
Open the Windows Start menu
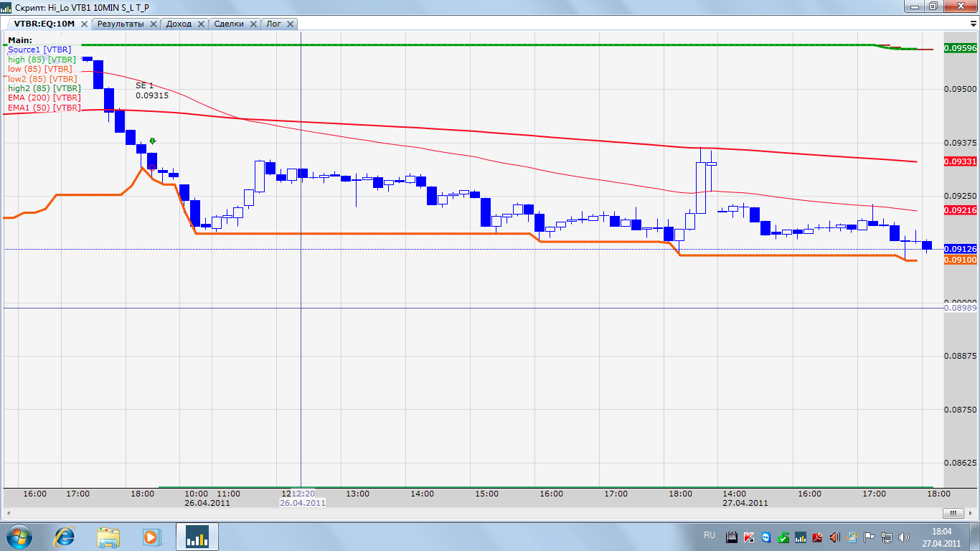click(18, 537)
